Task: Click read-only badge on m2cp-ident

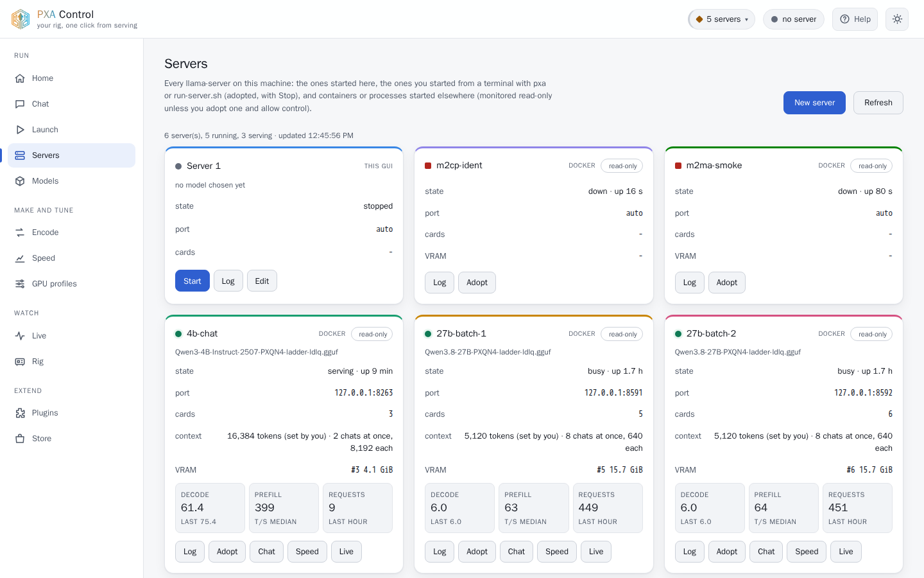Action: (x=622, y=166)
